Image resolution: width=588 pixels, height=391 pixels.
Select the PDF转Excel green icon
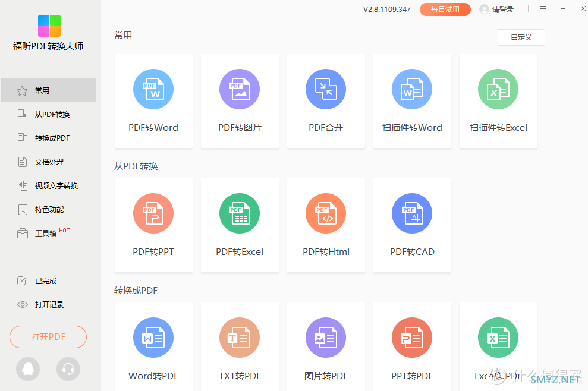[240, 213]
